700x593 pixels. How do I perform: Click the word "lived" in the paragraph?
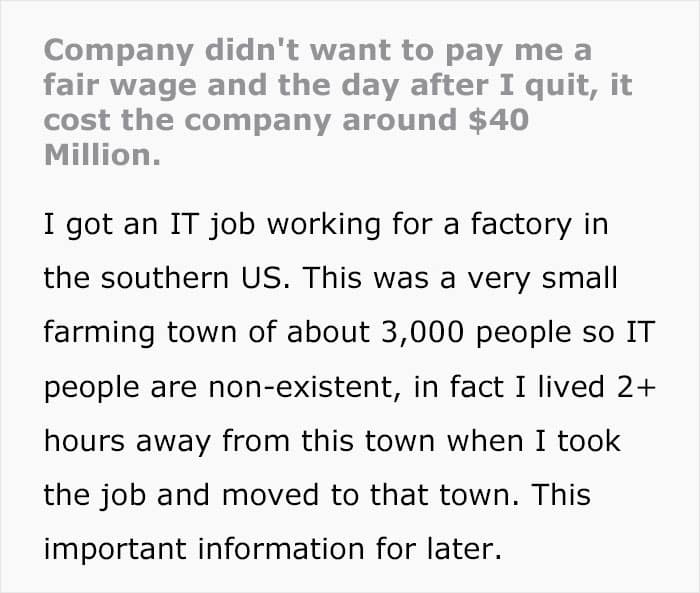571,387
